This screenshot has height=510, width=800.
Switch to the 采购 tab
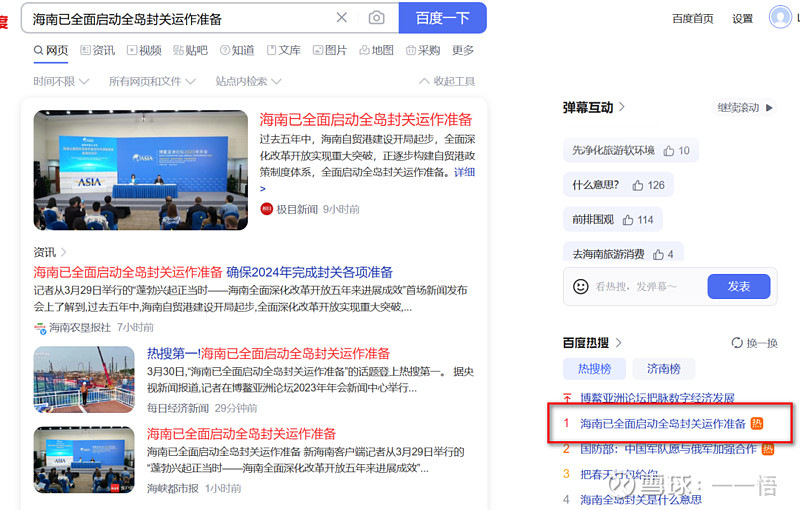(x=423, y=50)
